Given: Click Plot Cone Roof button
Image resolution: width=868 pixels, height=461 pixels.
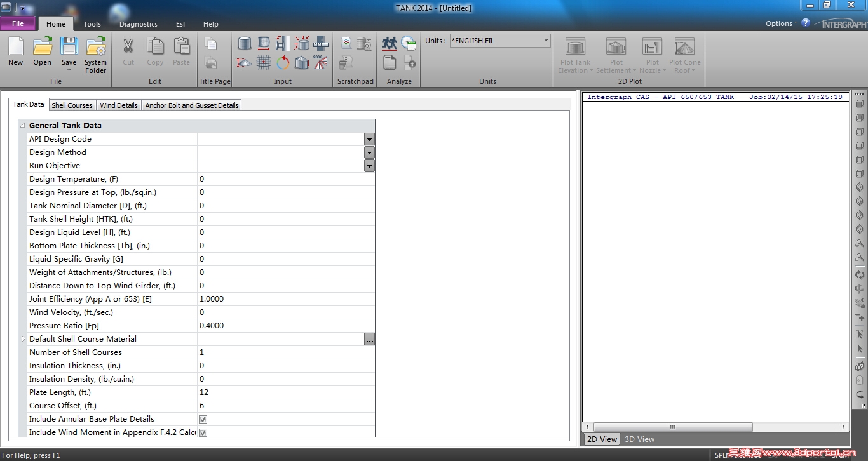Looking at the screenshot, I should (685, 56).
